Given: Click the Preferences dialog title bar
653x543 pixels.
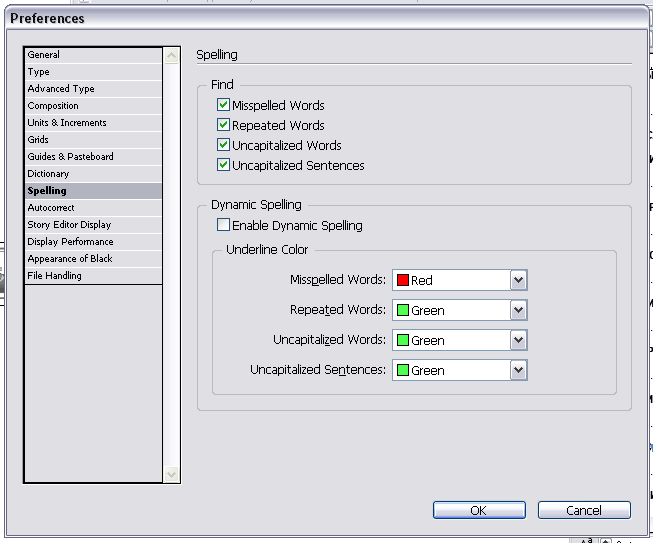Looking at the screenshot, I should [x=327, y=18].
